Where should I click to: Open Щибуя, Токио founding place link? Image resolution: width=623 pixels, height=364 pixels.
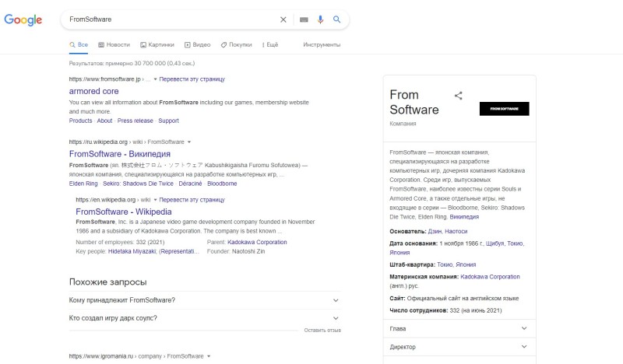tap(505, 243)
